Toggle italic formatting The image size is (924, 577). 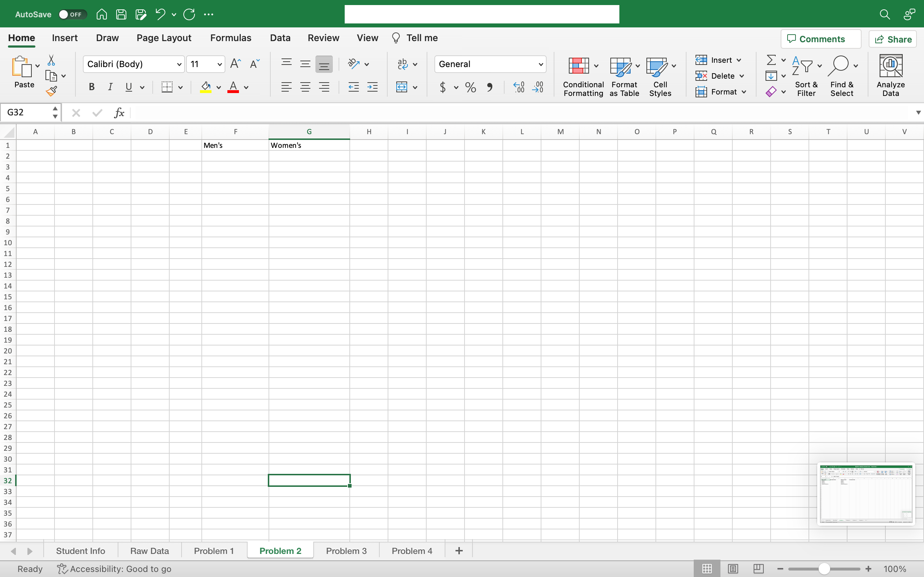[110, 87]
